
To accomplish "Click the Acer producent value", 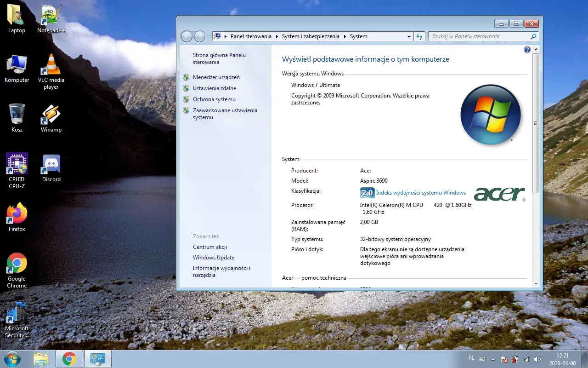I will 366,171.
